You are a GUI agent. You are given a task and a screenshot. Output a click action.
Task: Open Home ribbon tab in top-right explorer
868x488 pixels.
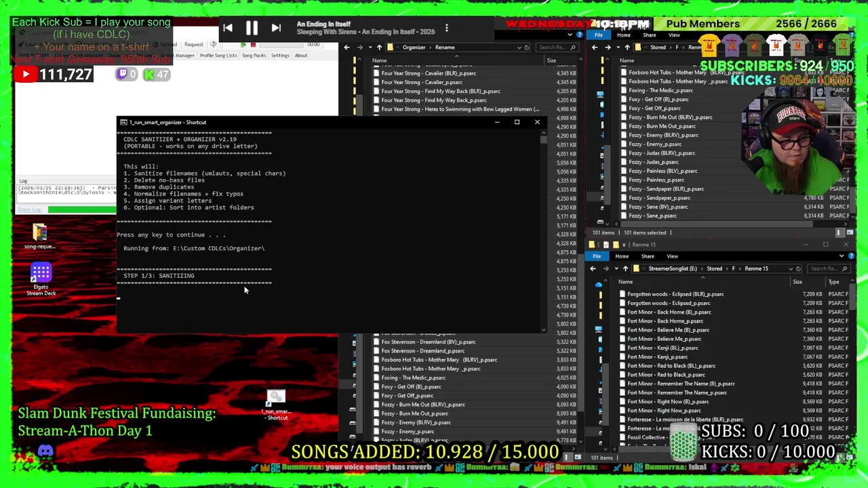point(624,35)
